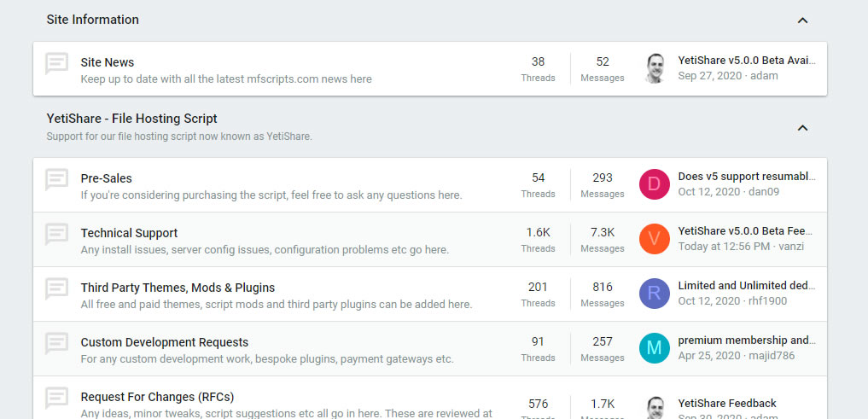Click description 'Keep up to date with all the latest mfscripts.com news'
868x419 pixels.
[226, 79]
